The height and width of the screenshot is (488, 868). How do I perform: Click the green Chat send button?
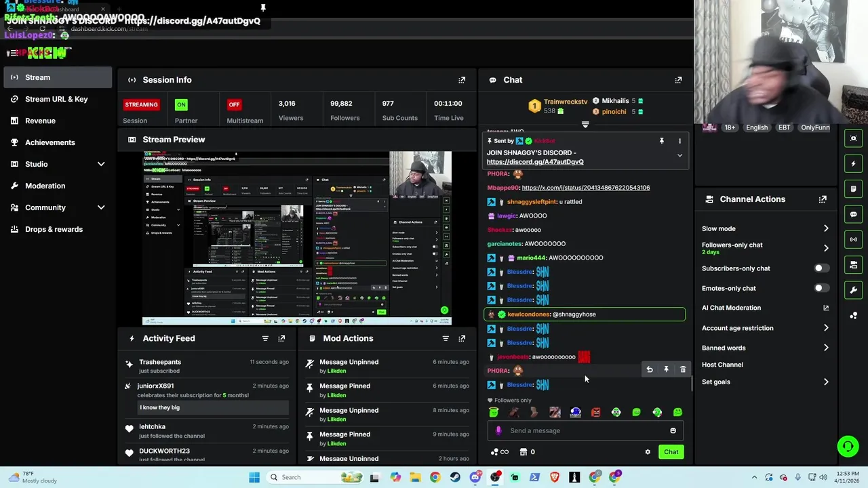671,452
